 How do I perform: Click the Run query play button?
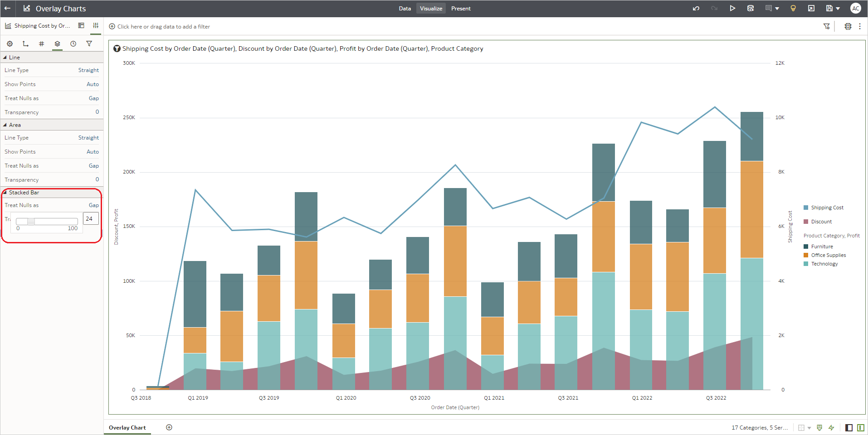tap(733, 8)
